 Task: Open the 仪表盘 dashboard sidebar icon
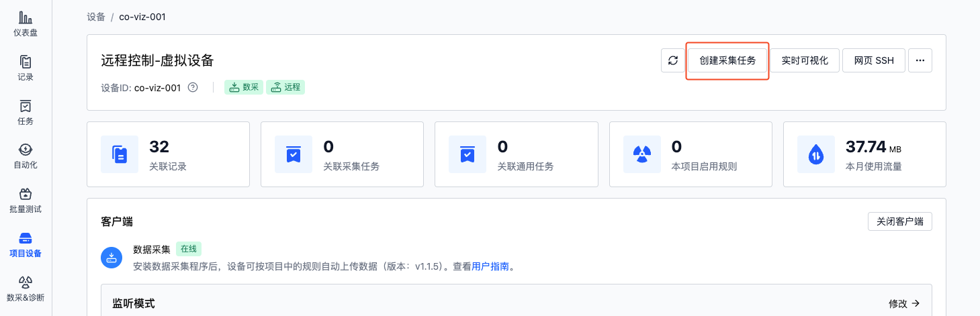(26, 24)
